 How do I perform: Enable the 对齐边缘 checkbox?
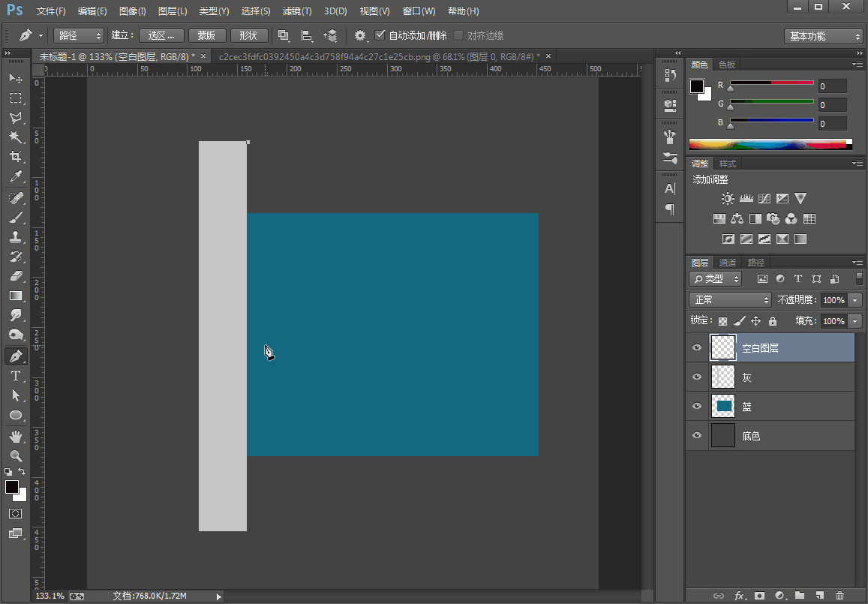coord(458,35)
